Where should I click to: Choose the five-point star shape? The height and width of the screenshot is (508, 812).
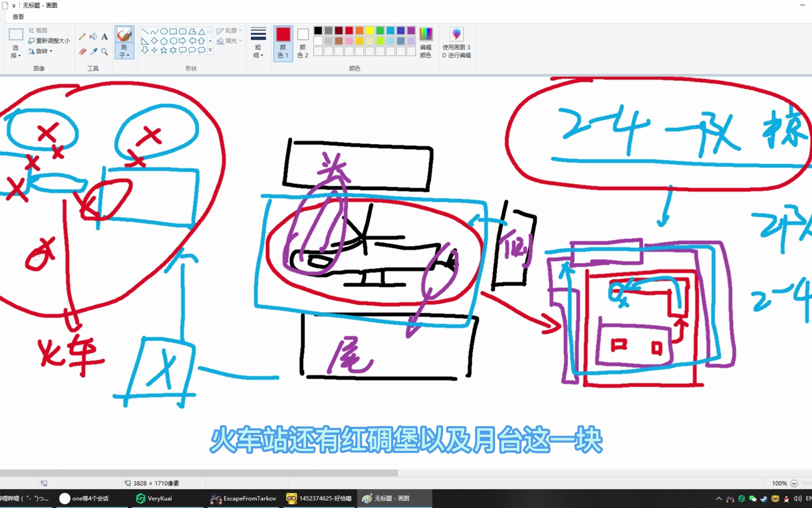[x=164, y=50]
